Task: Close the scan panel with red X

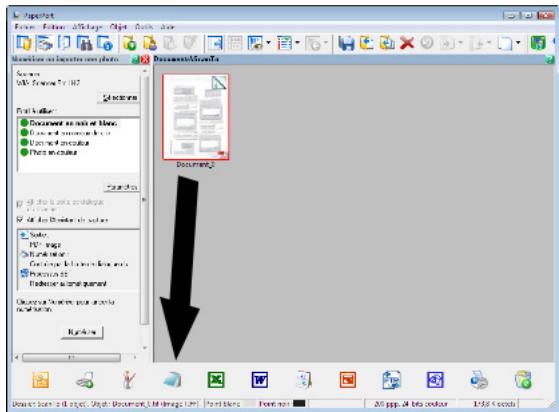Action: point(145,60)
